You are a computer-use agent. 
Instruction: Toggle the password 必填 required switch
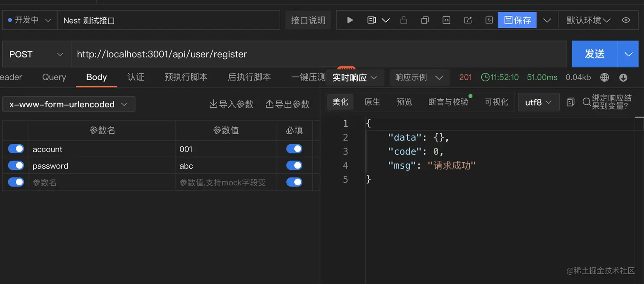point(294,165)
